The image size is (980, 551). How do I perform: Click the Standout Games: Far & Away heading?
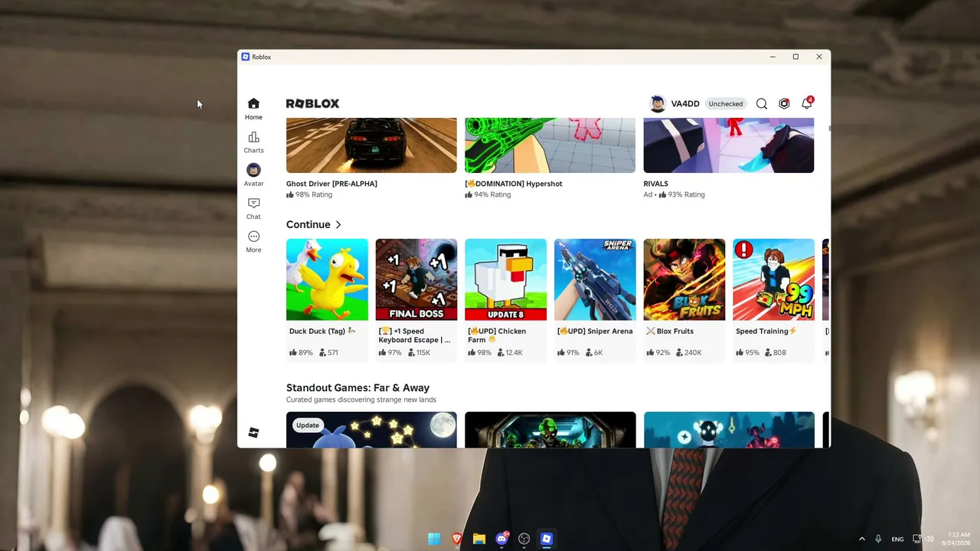[358, 388]
